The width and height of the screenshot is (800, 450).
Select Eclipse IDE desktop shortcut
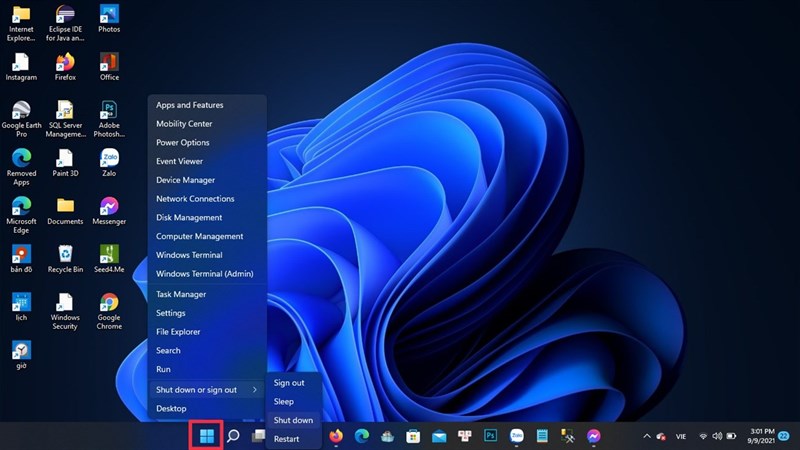coord(65,15)
